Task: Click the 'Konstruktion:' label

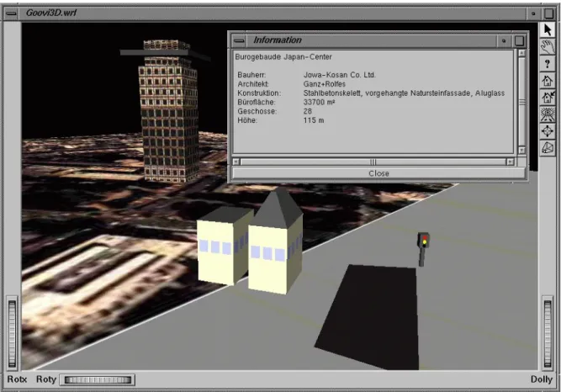Action: pos(259,93)
